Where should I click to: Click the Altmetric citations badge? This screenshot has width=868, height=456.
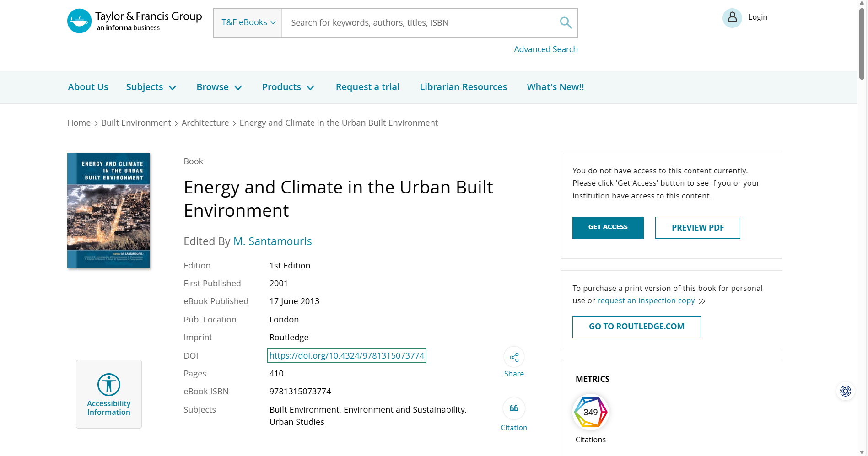pyautogui.click(x=590, y=412)
